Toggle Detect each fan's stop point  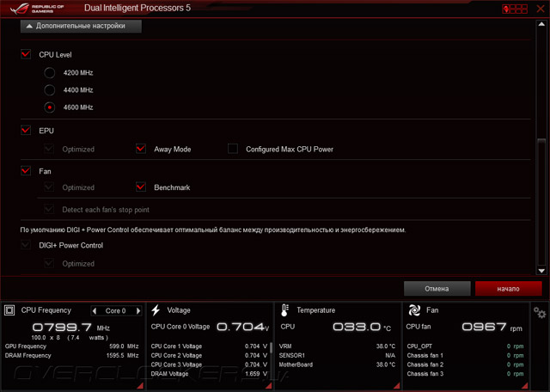(x=49, y=209)
